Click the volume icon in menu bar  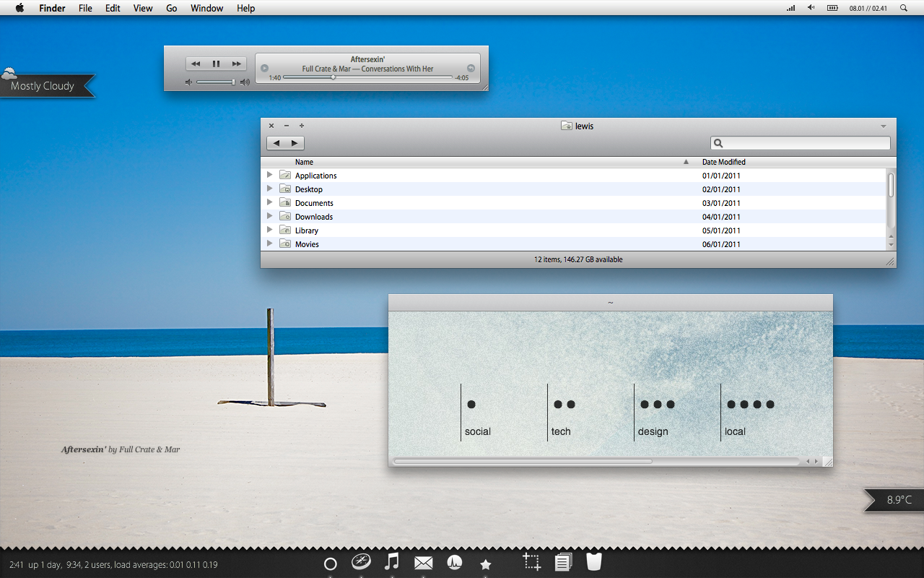[811, 8]
